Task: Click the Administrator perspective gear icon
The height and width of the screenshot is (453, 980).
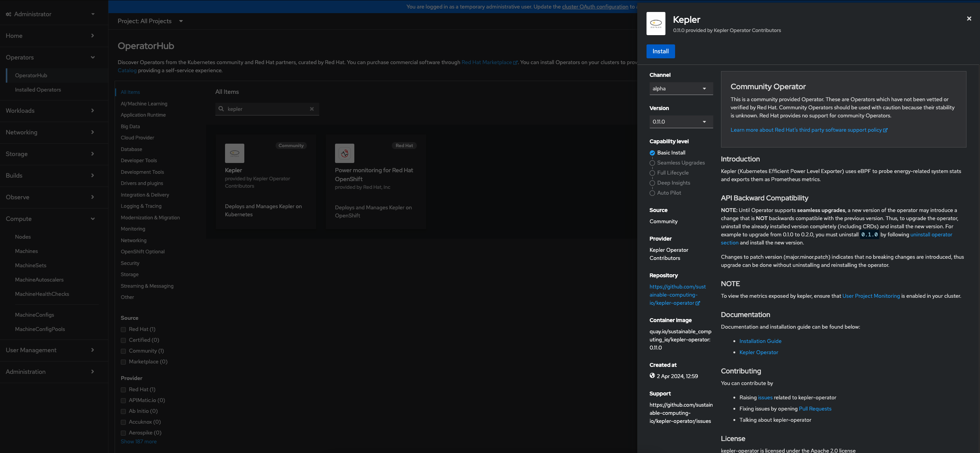Action: tap(8, 14)
